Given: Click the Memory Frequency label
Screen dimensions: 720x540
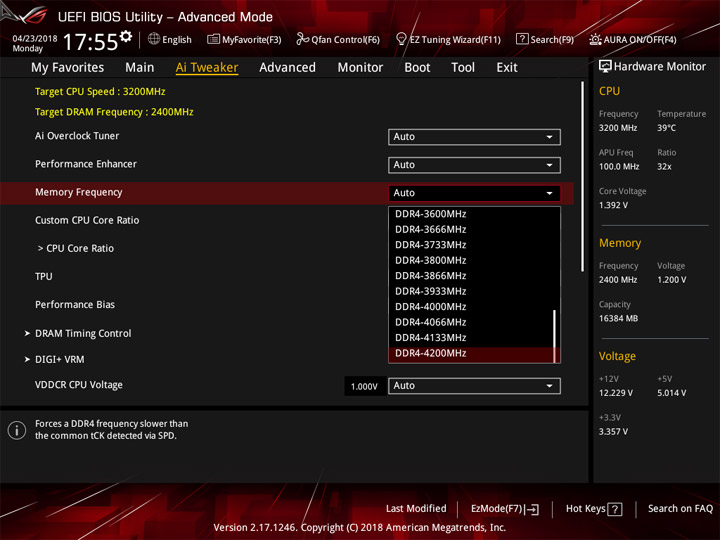Looking at the screenshot, I should [79, 192].
